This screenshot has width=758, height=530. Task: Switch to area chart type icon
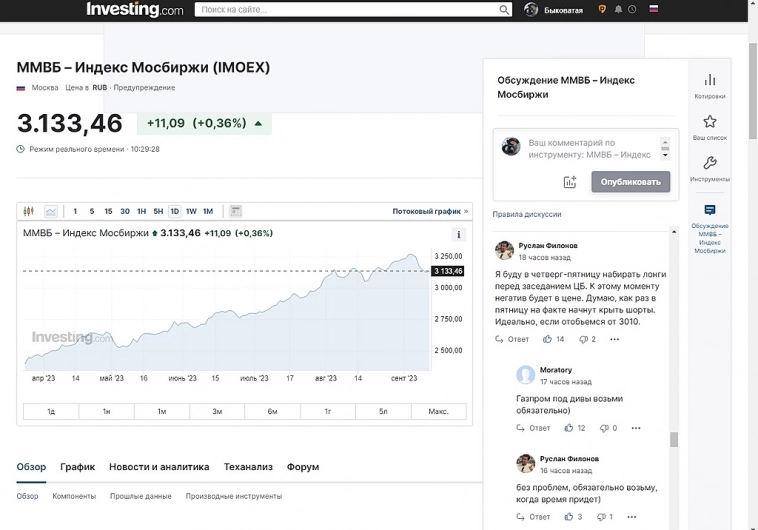pyautogui.click(x=51, y=211)
